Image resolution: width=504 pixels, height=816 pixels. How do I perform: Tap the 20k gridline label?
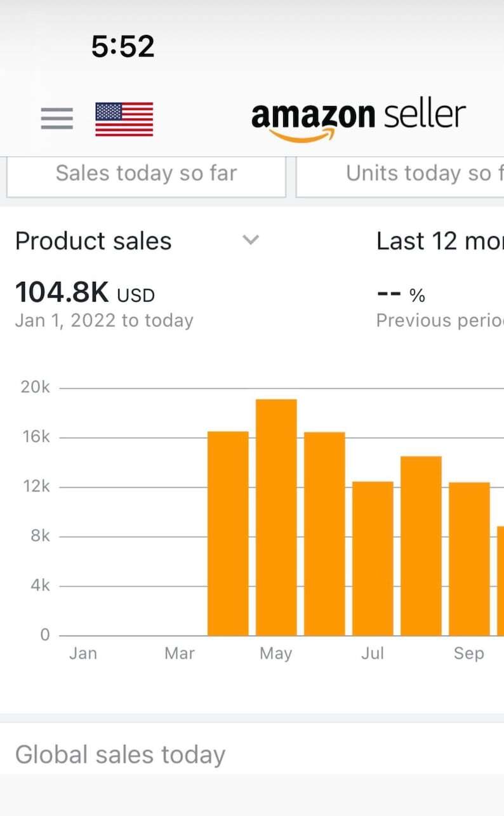click(35, 387)
